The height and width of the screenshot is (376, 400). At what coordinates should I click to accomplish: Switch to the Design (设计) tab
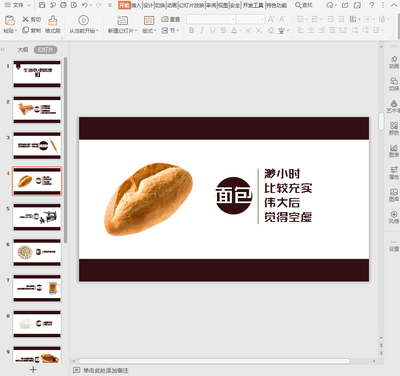coord(148,5)
